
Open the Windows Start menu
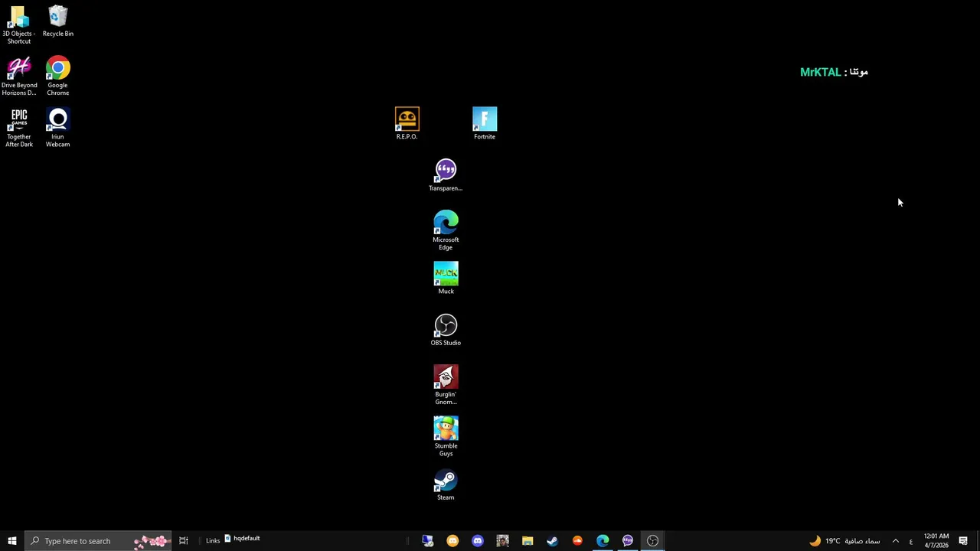(11, 541)
